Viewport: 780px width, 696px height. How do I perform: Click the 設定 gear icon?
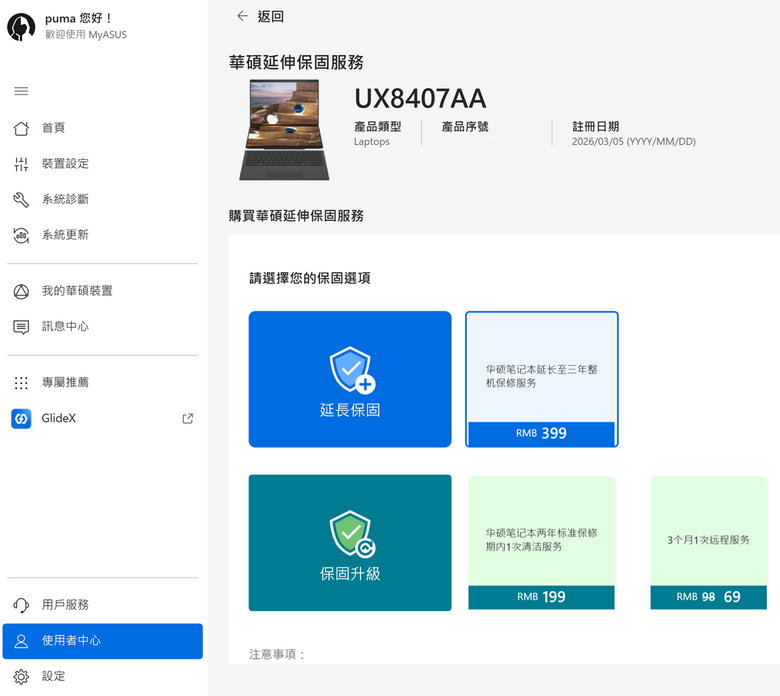pyautogui.click(x=21, y=677)
